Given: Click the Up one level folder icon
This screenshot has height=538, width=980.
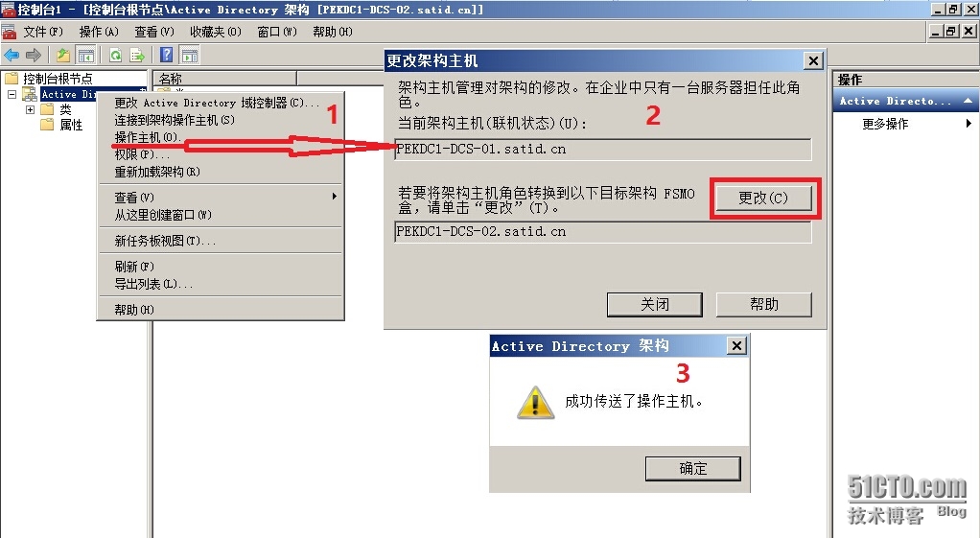Looking at the screenshot, I should tap(63, 55).
